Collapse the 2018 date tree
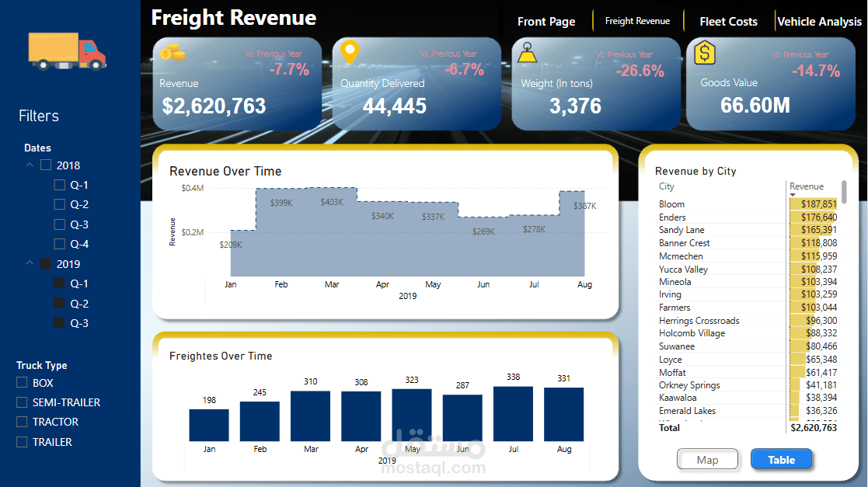 (x=30, y=165)
